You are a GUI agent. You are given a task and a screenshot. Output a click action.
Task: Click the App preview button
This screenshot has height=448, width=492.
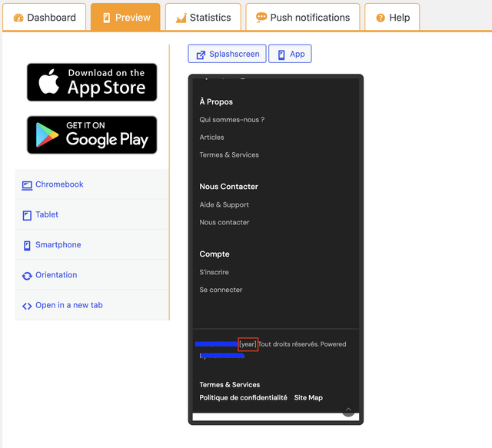click(x=290, y=54)
